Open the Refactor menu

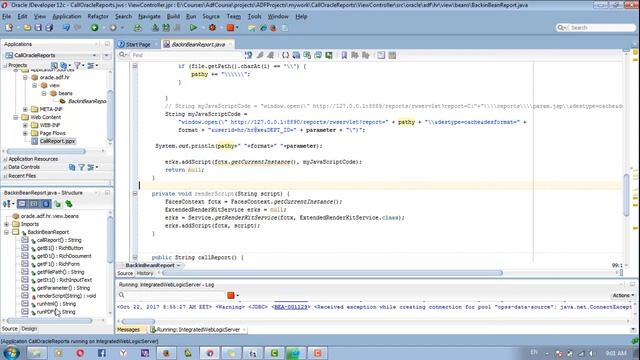click(x=98, y=16)
